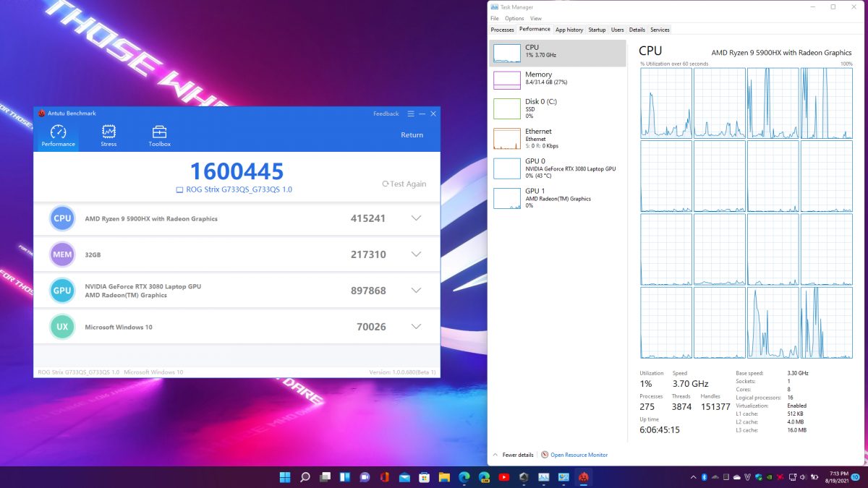
Task: Open clock and date in taskbar
Action: [x=837, y=477]
